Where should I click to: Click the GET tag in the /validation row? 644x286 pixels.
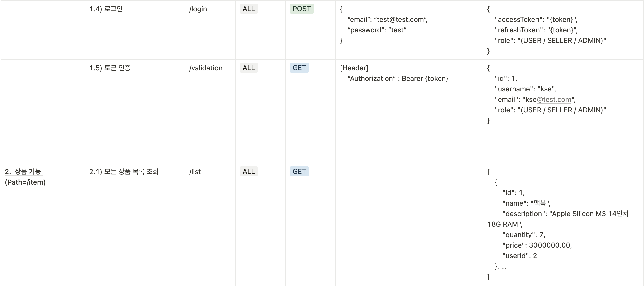(299, 68)
